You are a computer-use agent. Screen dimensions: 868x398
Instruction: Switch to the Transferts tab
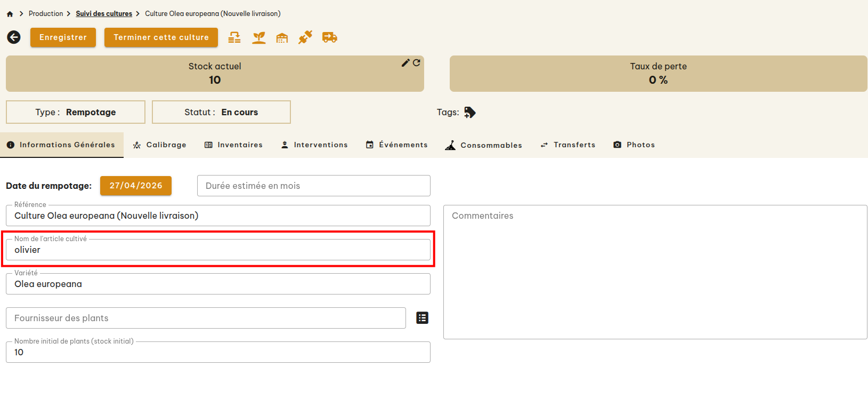pyautogui.click(x=568, y=145)
